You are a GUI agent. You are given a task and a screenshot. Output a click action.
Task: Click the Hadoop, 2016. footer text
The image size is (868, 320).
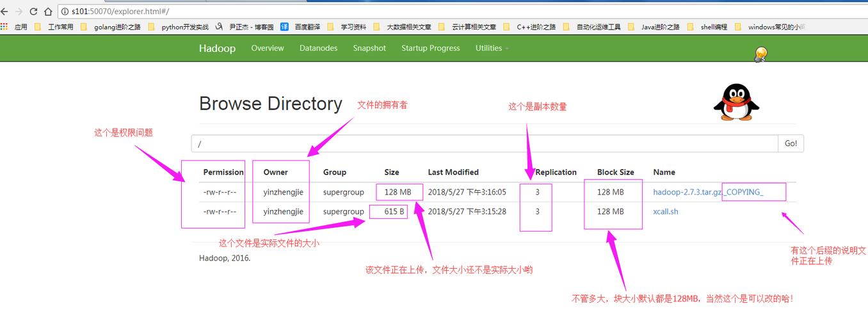click(225, 259)
